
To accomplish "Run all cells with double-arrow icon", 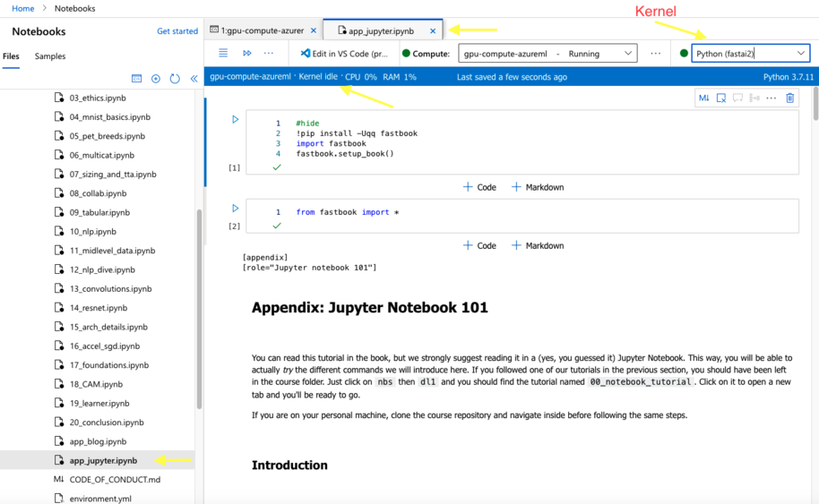I will pos(246,54).
